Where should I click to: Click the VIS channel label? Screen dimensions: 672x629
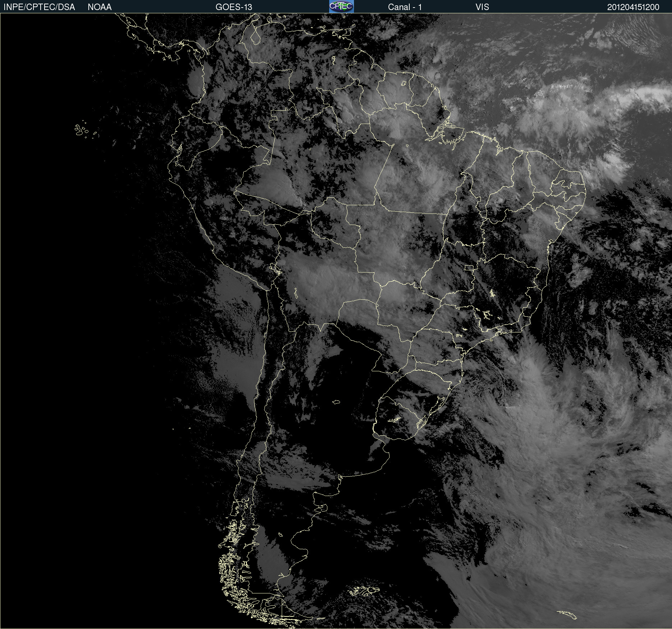(482, 7)
